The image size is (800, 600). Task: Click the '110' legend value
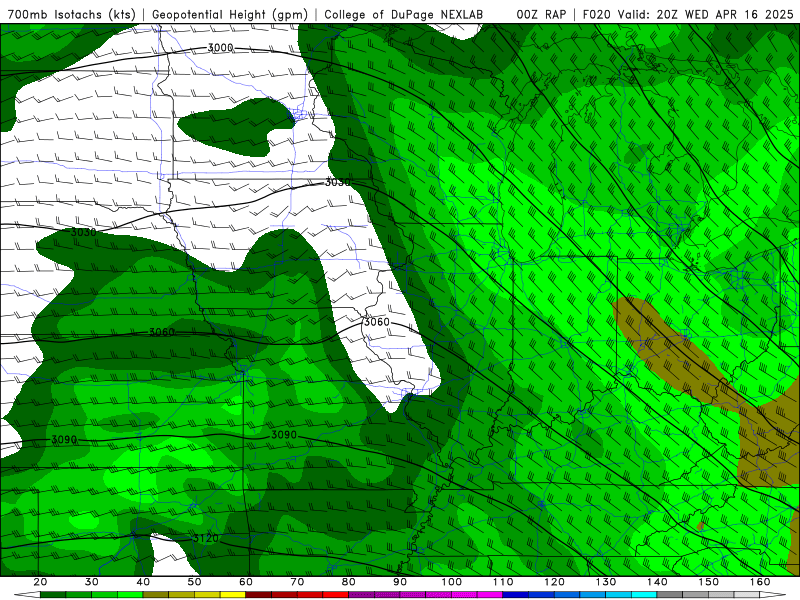tap(503, 582)
